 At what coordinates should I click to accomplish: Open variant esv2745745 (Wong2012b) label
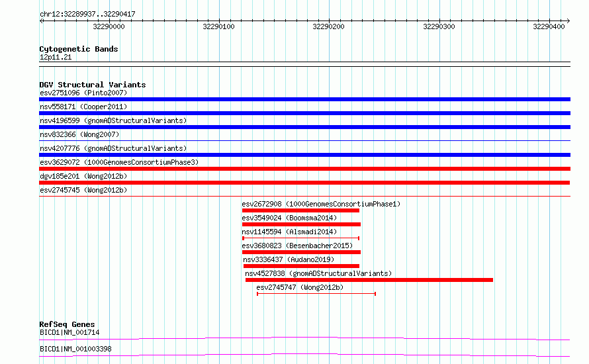(83, 190)
